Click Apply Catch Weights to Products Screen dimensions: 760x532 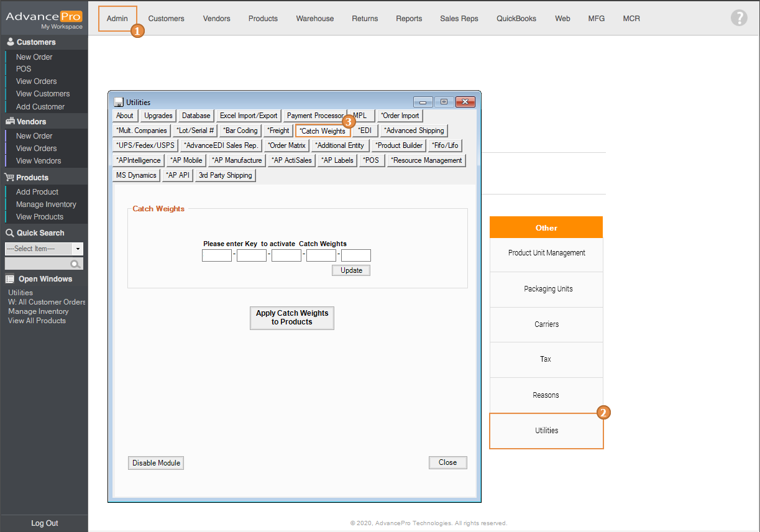pyautogui.click(x=291, y=318)
